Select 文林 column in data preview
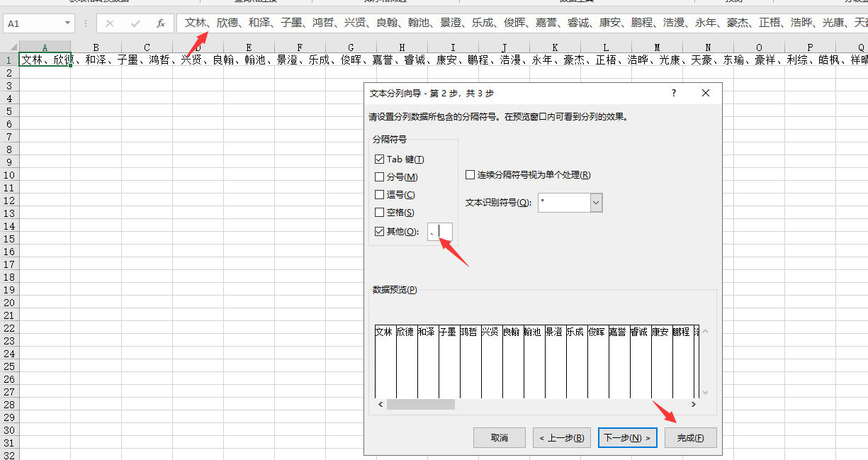Image resolution: width=868 pixels, height=460 pixels. point(385,361)
